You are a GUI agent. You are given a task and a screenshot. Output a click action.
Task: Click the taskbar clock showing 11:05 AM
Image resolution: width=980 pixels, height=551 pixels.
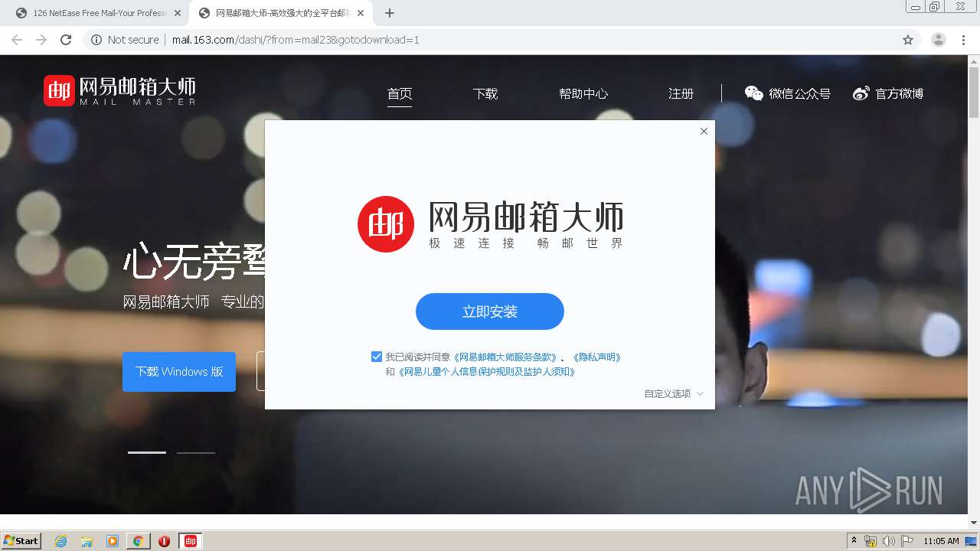[x=941, y=541]
